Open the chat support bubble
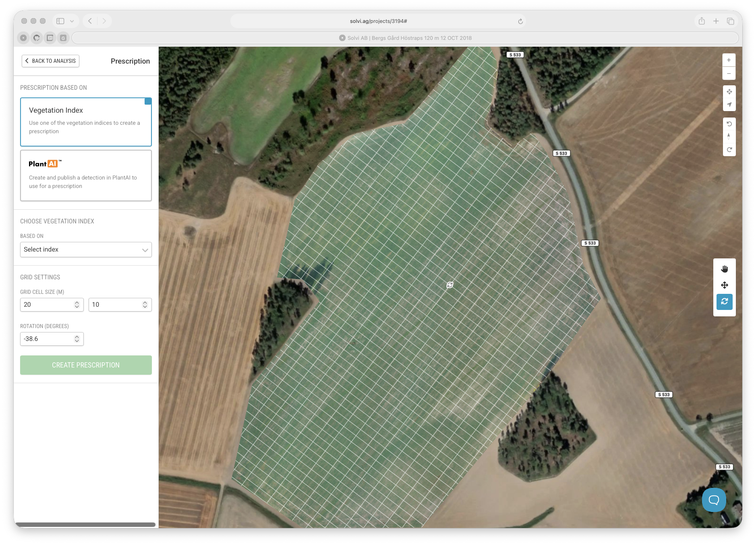The width and height of the screenshot is (756, 545). tap(714, 500)
